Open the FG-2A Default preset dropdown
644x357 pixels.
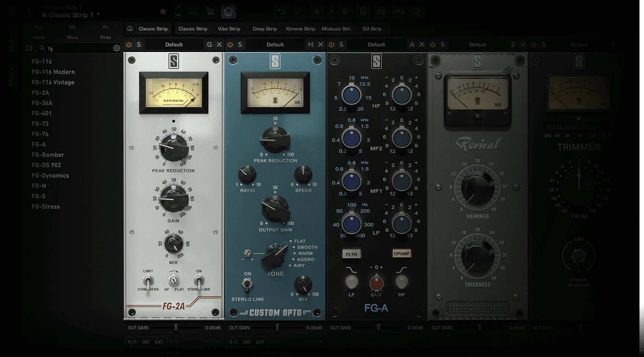tap(174, 44)
